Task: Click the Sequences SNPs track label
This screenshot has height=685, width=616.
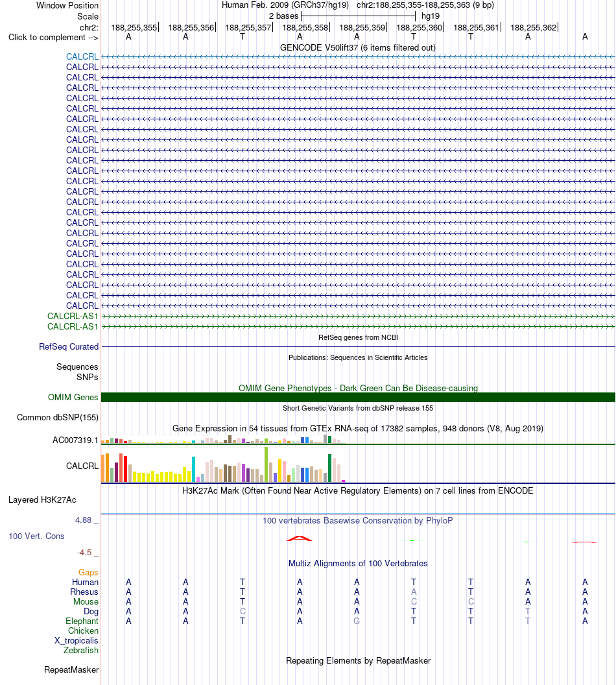Action: point(77,372)
